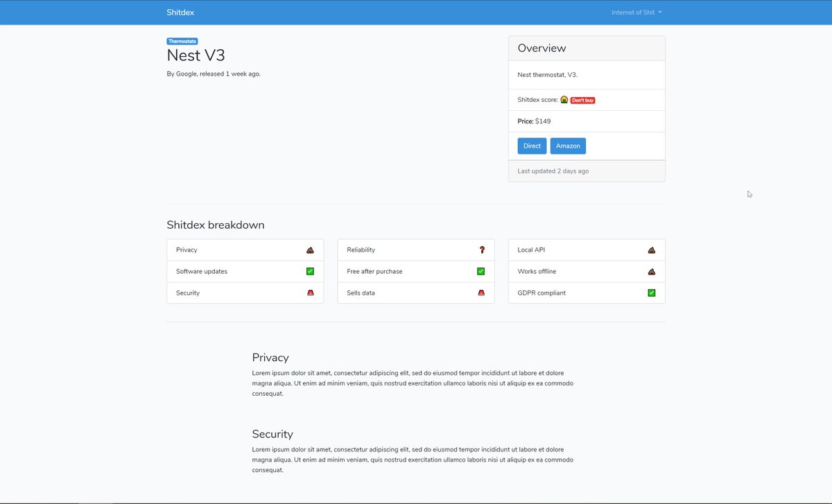Viewport: 832px width, 504px height.
Task: Click the red siren icon beside Security
Action: tap(310, 293)
